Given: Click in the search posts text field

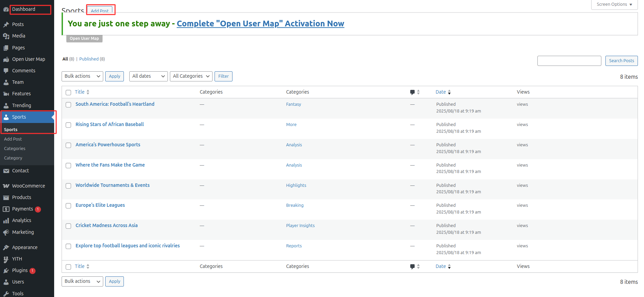Looking at the screenshot, I should point(569,61).
